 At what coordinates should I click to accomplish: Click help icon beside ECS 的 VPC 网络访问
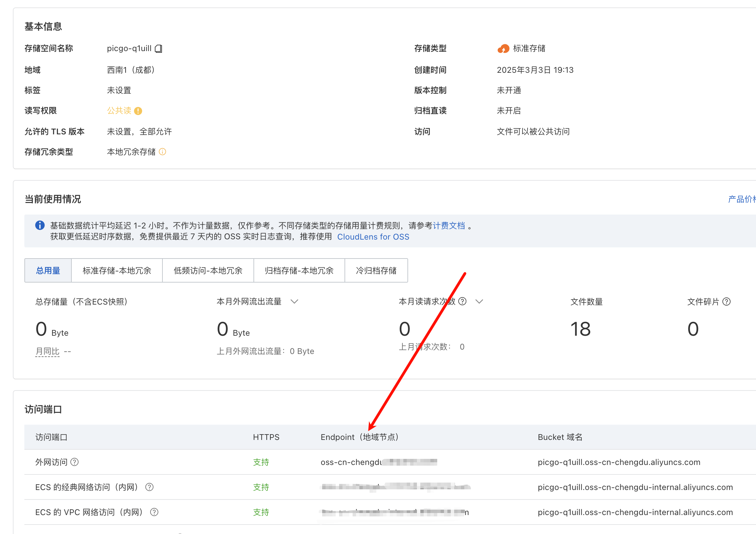coord(154,512)
